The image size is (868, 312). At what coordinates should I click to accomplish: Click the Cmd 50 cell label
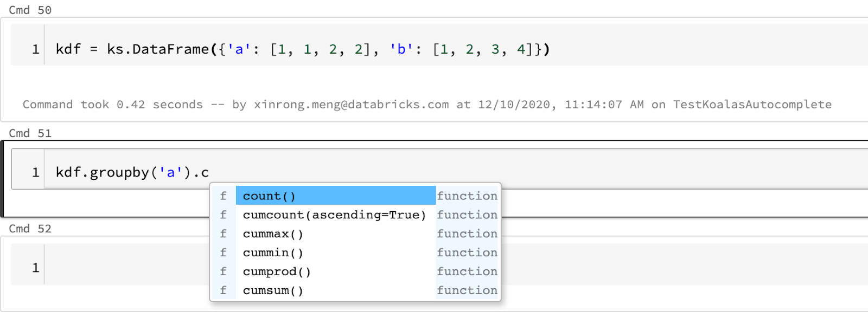30,10
